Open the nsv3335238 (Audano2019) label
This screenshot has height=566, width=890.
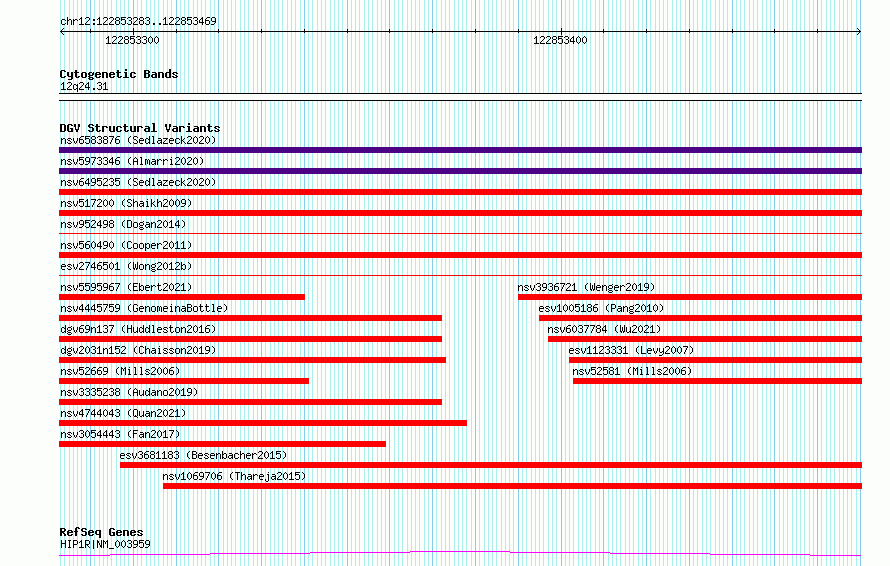point(129,392)
